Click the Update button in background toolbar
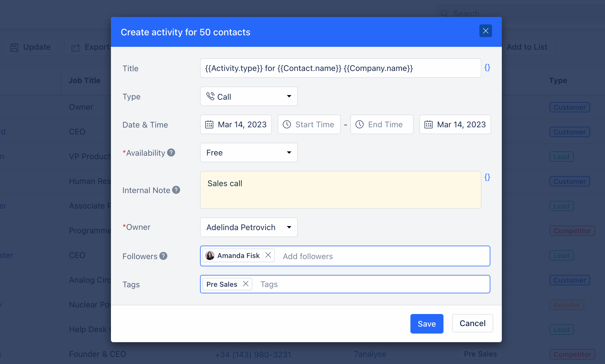 click(30, 47)
